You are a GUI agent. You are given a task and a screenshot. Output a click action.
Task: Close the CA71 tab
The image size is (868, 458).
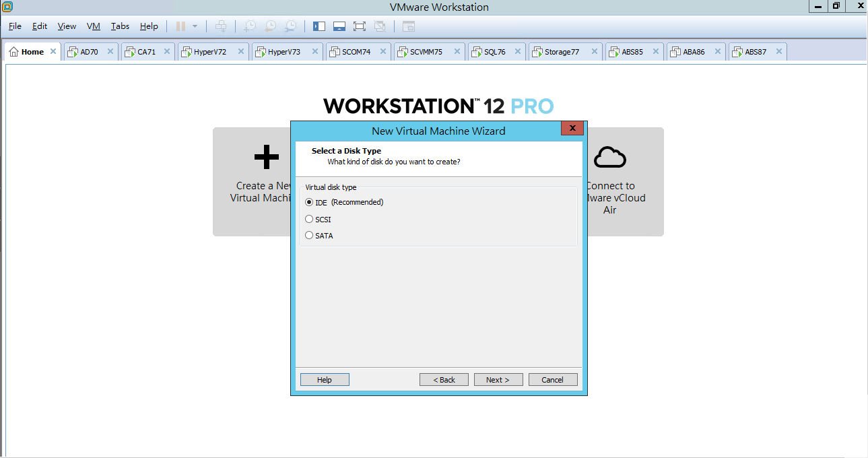(x=167, y=51)
